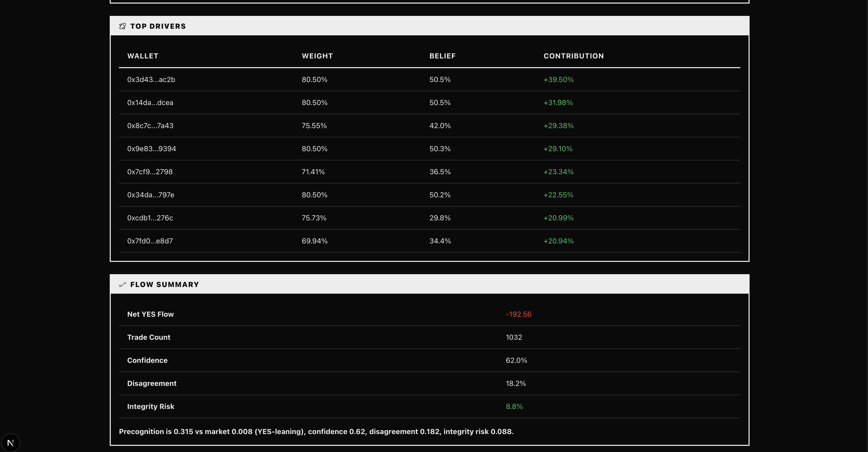Viewport: 868px width, 452px height.
Task: Click the flow icon beside Flow Summary
Action: point(122,285)
